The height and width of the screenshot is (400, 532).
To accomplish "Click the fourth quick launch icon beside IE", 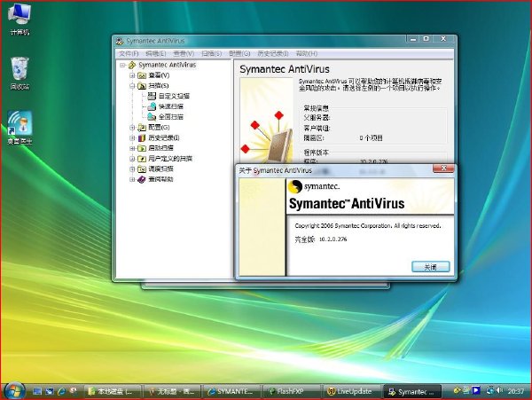I will click(74, 391).
